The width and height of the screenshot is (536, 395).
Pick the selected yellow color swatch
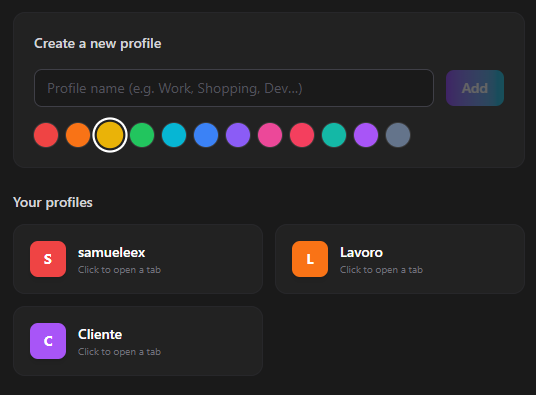tap(110, 135)
